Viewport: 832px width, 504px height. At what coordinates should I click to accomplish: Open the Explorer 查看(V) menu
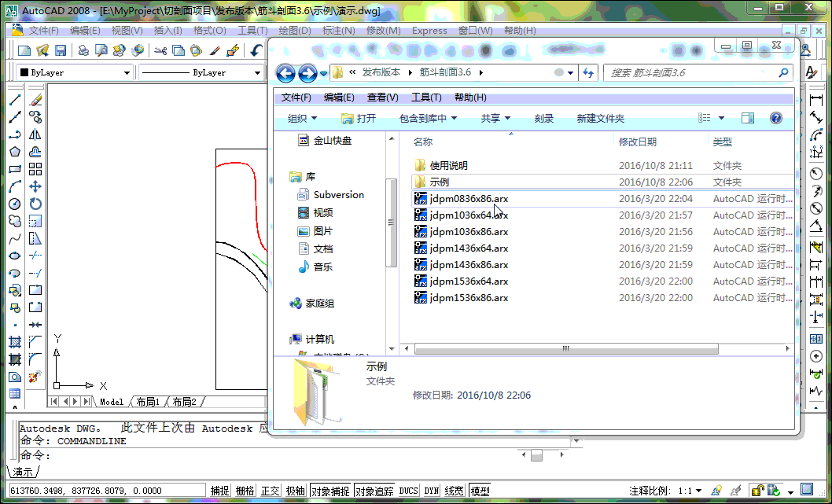(382, 97)
